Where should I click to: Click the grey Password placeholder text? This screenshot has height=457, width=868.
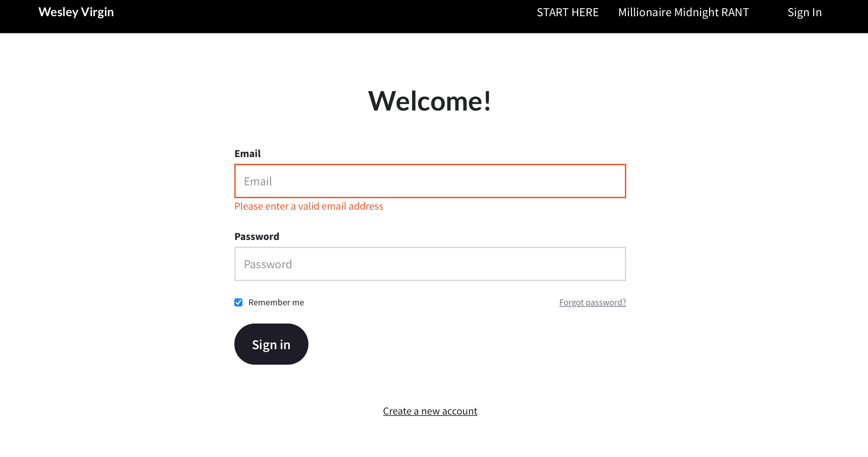(268, 265)
